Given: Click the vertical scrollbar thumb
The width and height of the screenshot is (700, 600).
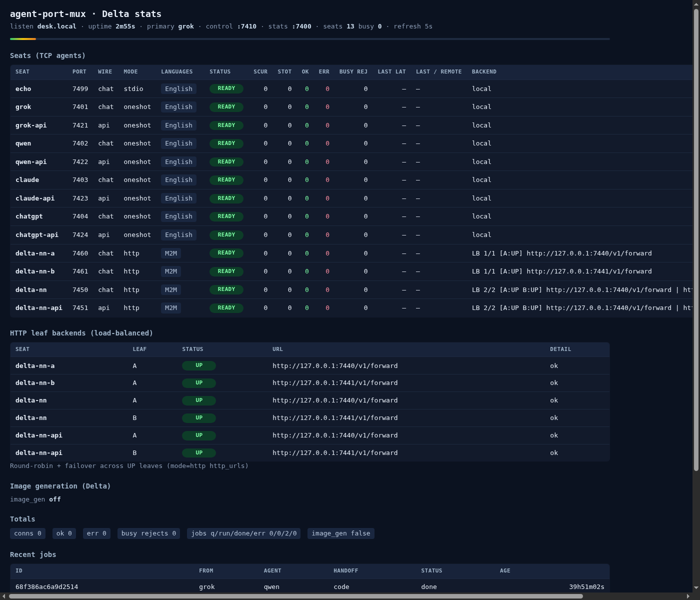Looking at the screenshot, I should 696,239.
